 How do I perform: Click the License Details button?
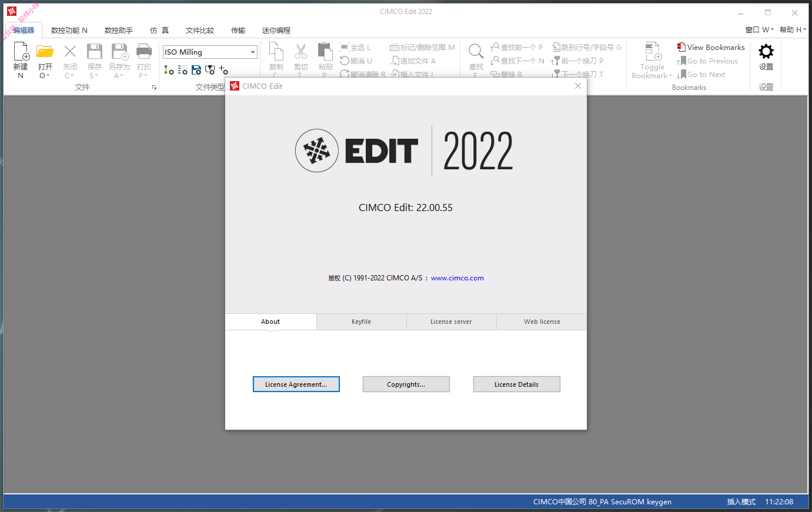[517, 384]
